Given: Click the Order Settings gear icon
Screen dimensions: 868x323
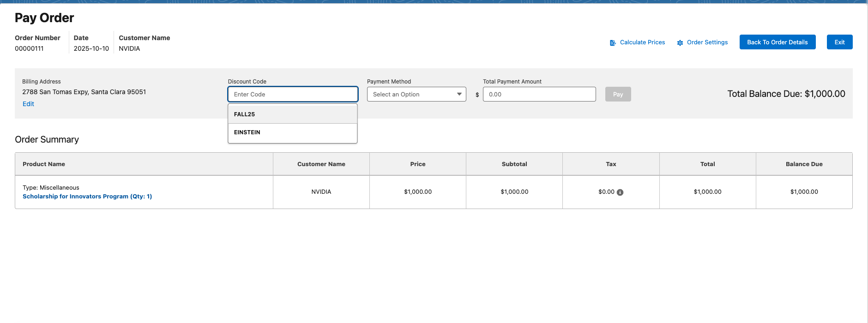Looking at the screenshot, I should (x=680, y=42).
